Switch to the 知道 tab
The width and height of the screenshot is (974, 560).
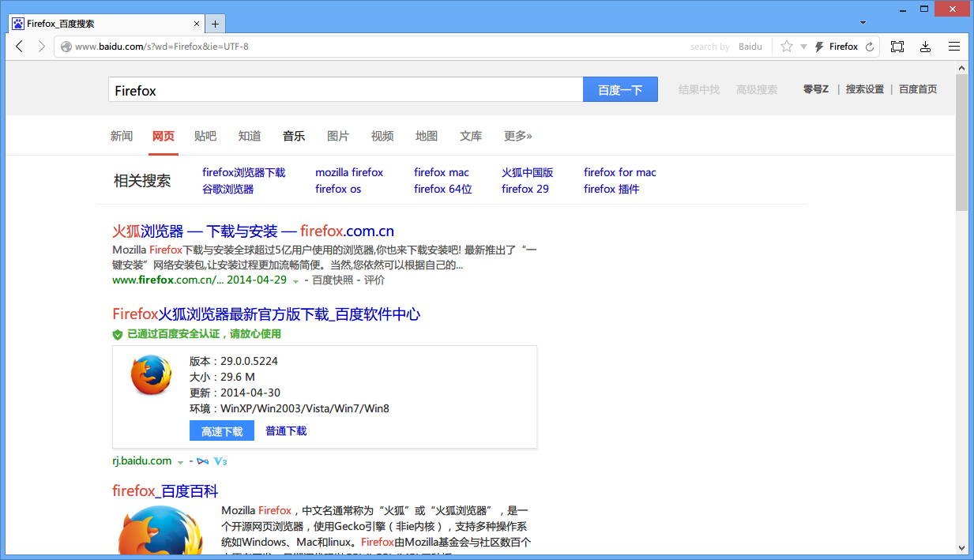pos(250,136)
